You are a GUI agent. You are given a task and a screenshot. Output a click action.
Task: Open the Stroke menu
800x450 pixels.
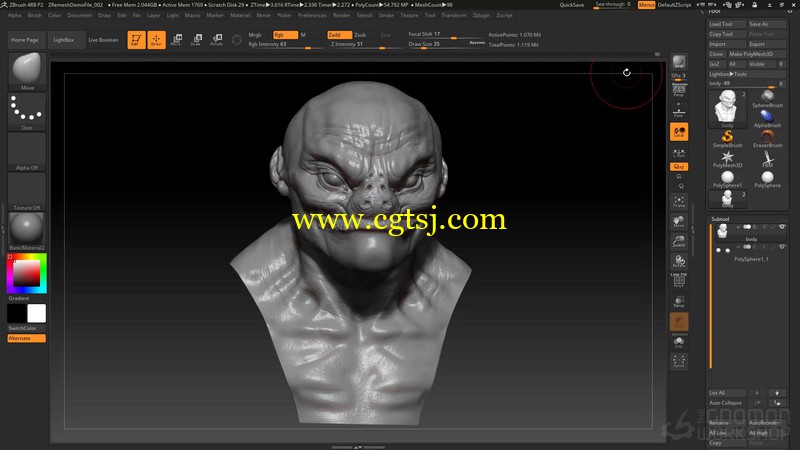[x=386, y=15]
